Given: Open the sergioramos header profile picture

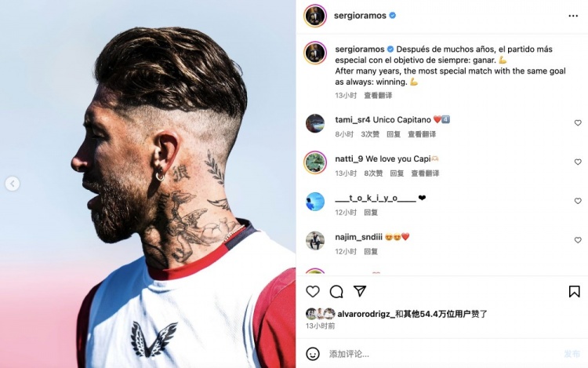Looking at the screenshot, I should [315, 16].
